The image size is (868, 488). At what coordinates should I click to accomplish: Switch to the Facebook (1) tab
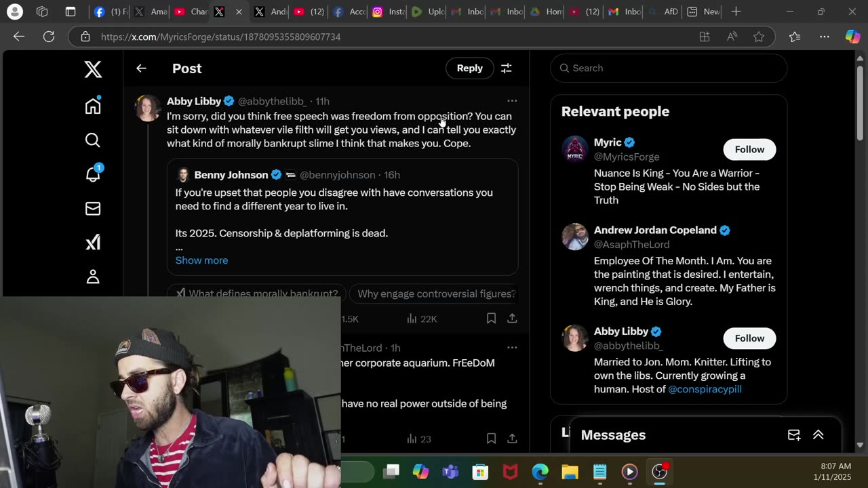(x=110, y=12)
